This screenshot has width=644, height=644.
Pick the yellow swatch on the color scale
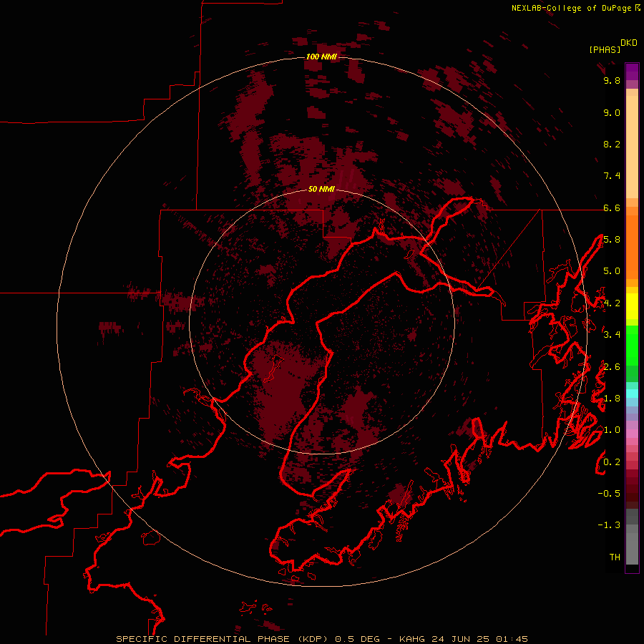pyautogui.click(x=632, y=306)
